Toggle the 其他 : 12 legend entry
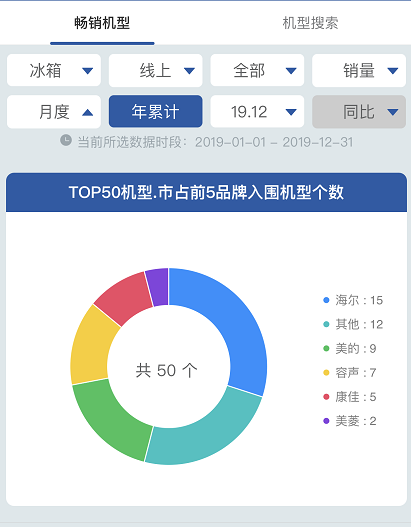This screenshot has width=411, height=527. (353, 324)
